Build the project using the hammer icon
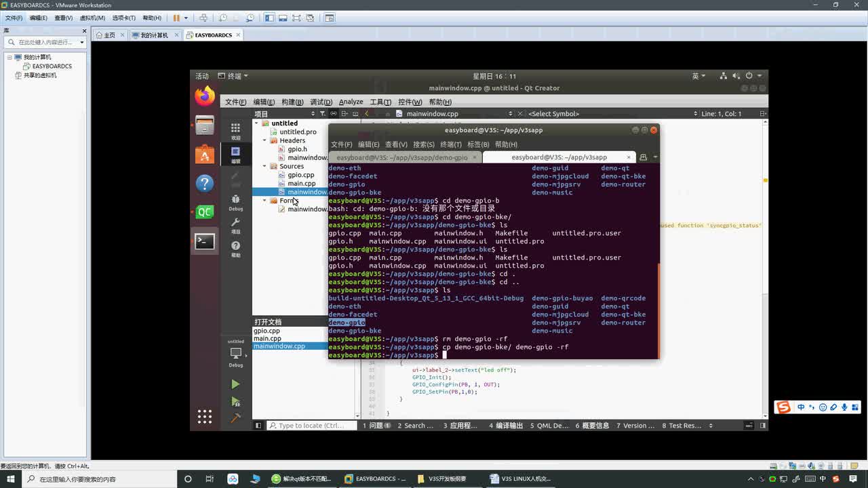Image resolution: width=868 pixels, height=488 pixels. pos(235,418)
